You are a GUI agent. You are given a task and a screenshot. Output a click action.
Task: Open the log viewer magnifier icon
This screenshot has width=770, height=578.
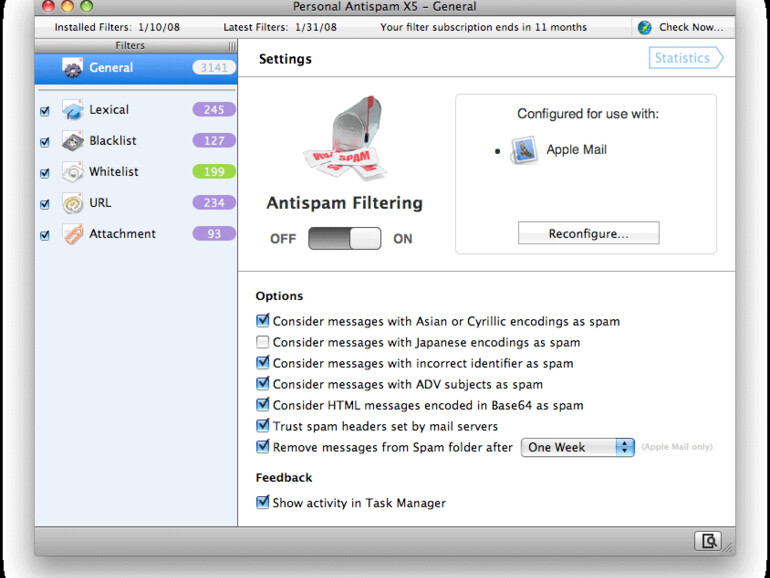pyautogui.click(x=708, y=541)
